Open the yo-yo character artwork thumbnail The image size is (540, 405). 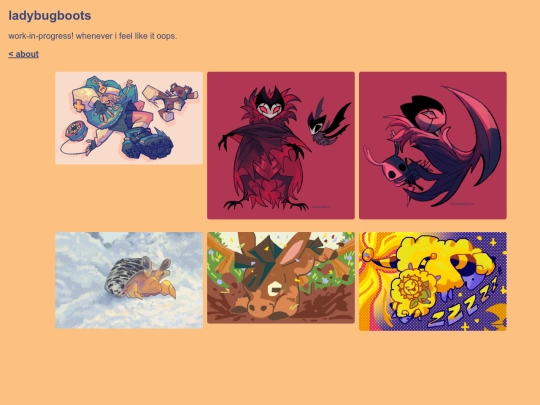click(129, 118)
